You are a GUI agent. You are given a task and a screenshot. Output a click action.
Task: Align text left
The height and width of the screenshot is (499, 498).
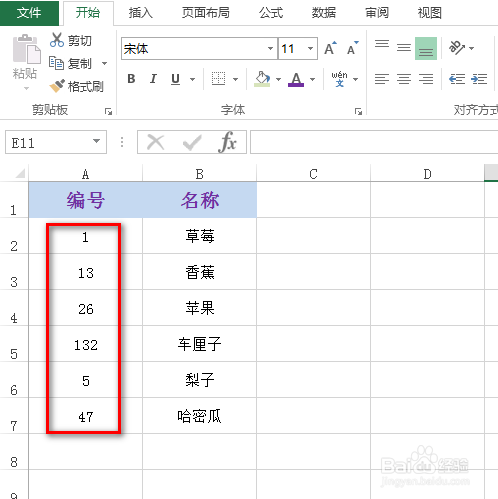(x=382, y=79)
